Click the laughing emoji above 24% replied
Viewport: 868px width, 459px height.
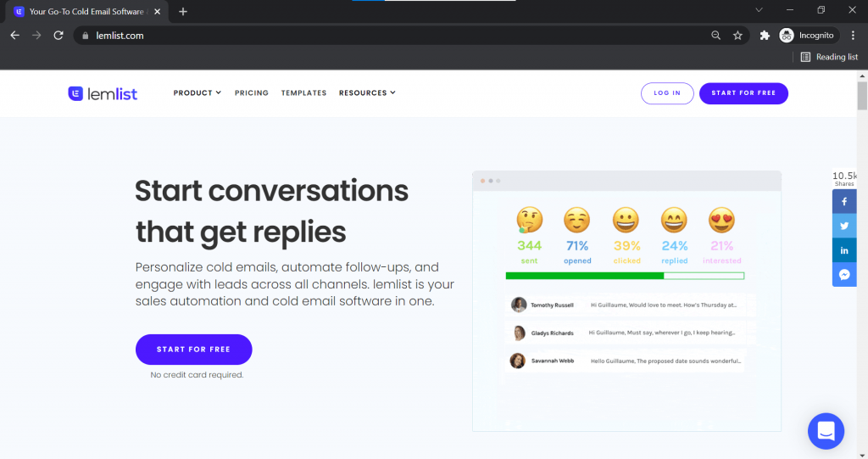tap(674, 220)
